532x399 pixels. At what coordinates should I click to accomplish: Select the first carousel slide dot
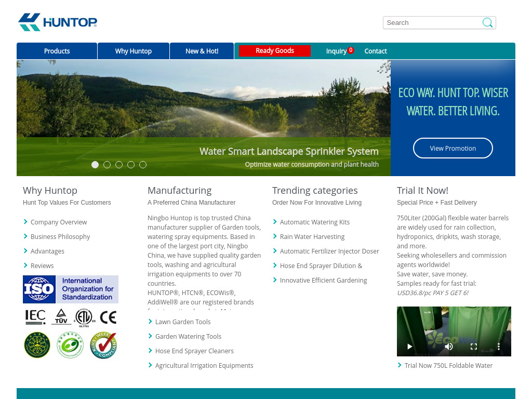[95, 165]
